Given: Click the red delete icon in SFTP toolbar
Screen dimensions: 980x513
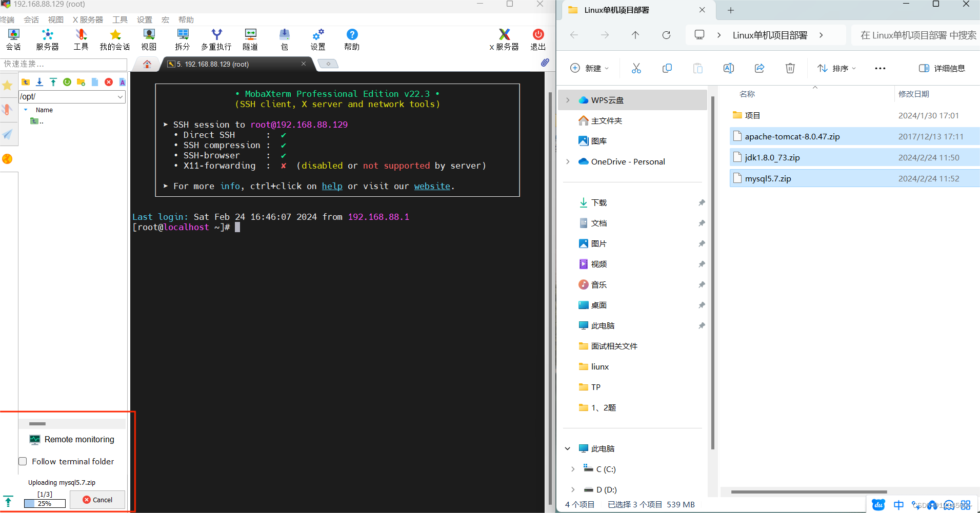Looking at the screenshot, I should [109, 82].
